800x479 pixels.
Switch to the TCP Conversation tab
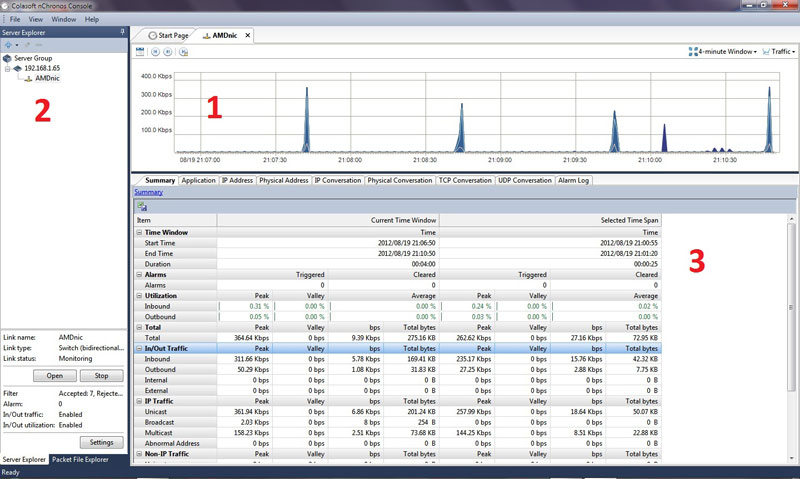(465, 180)
